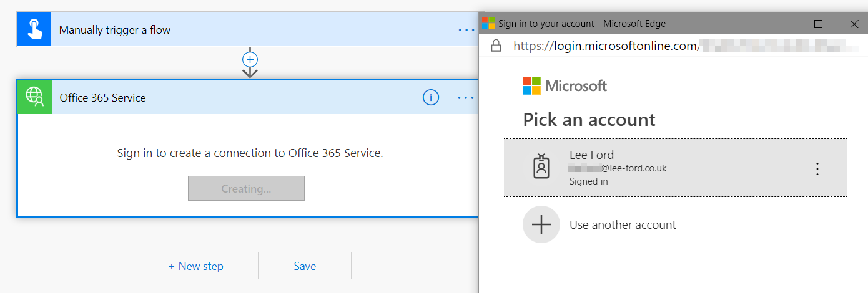Image resolution: width=868 pixels, height=293 pixels.
Task: Open the Manually trigger a flow card
Action: coord(247,29)
